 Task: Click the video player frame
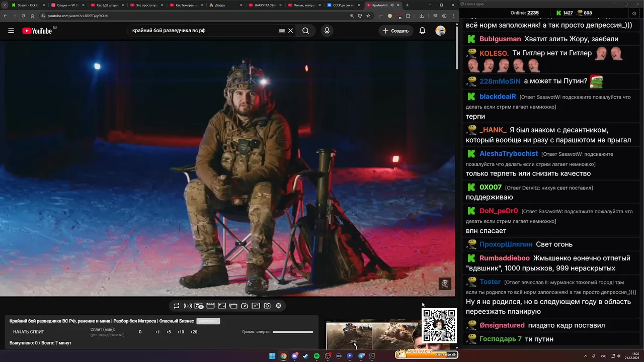tap(227, 168)
